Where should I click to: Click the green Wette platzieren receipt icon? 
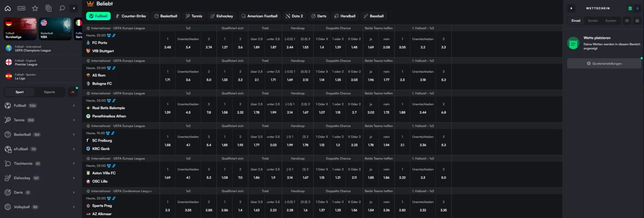[573, 43]
